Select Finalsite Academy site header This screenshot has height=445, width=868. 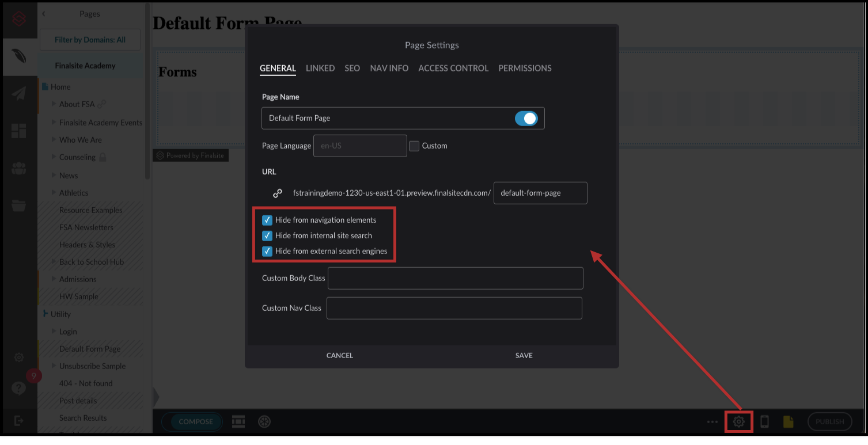coord(85,65)
